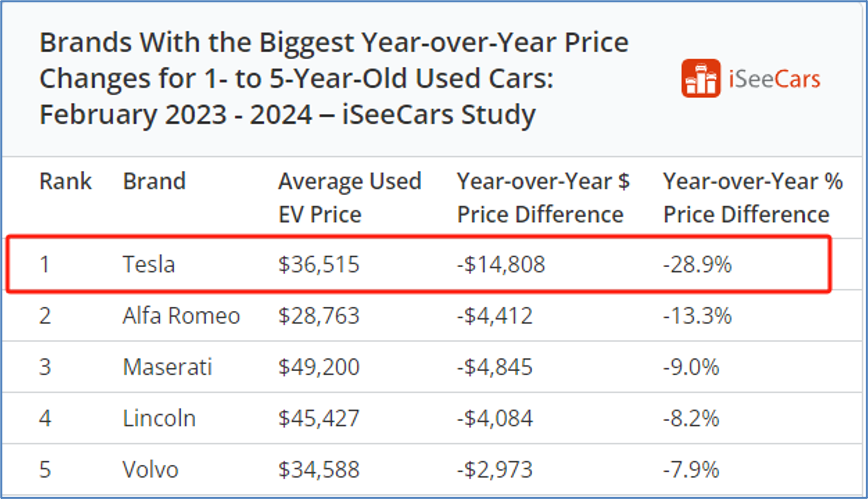Screen dimensions: 868x499
Task: Click the iSeeCars brand name text
Action: (x=774, y=78)
